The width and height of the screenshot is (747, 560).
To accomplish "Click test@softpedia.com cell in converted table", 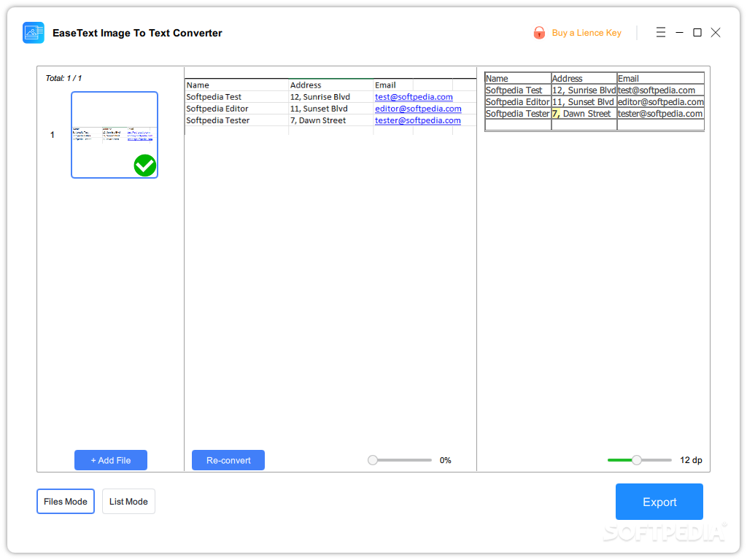I will (661, 90).
